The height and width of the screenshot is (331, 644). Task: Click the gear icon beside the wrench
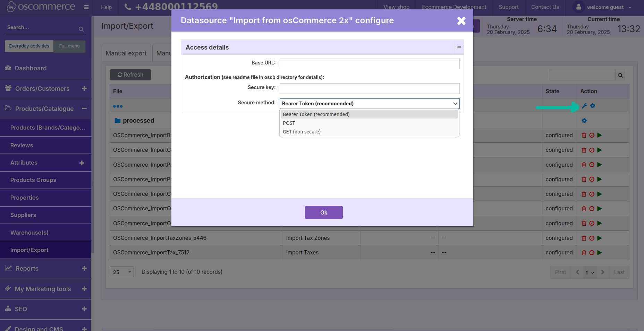(593, 106)
